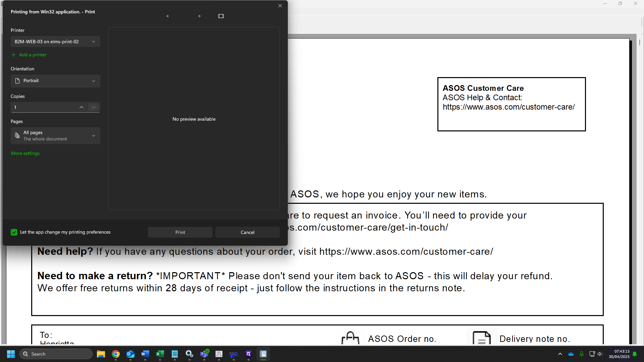Click the volume speaker tray icon
This screenshot has width=644, height=362.
point(600,354)
